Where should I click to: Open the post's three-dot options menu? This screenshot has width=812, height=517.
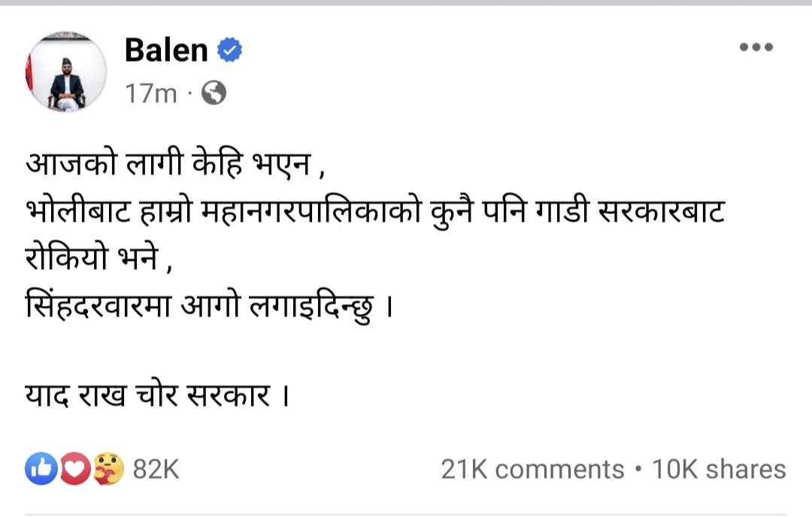click(x=755, y=47)
